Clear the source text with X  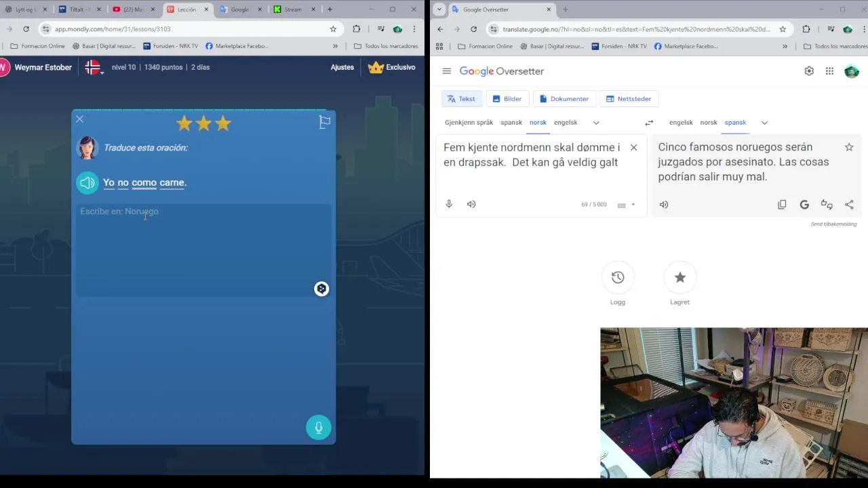633,147
